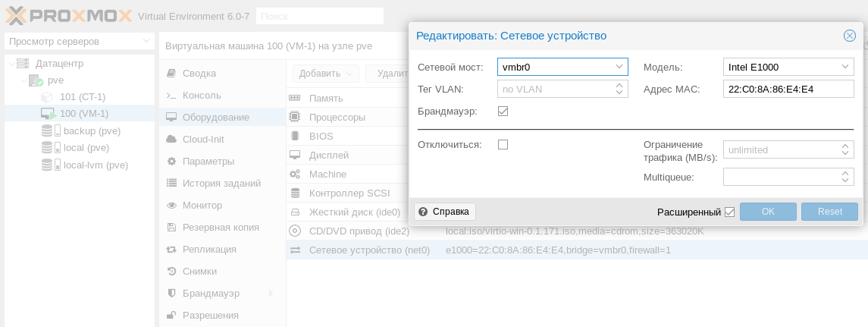
Task: Uncheck the Расширенный checkbox
Action: tap(729, 212)
